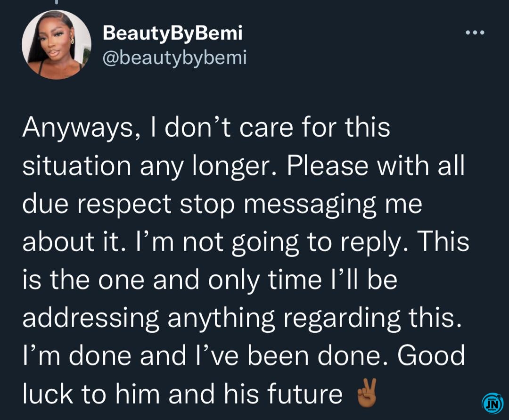The width and height of the screenshot is (509, 420).
Task: Click the words "due respect" in the tweet
Action: 97,204
